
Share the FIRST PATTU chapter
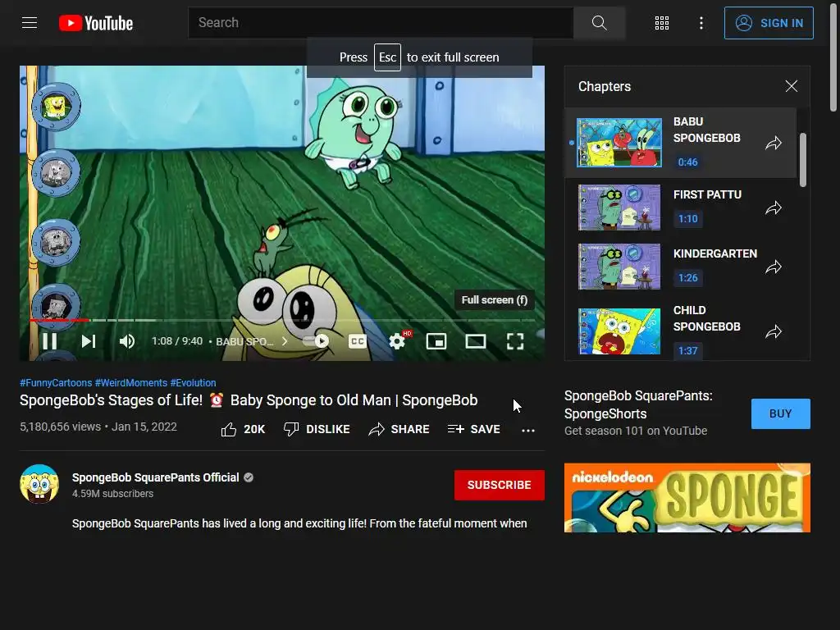click(774, 208)
